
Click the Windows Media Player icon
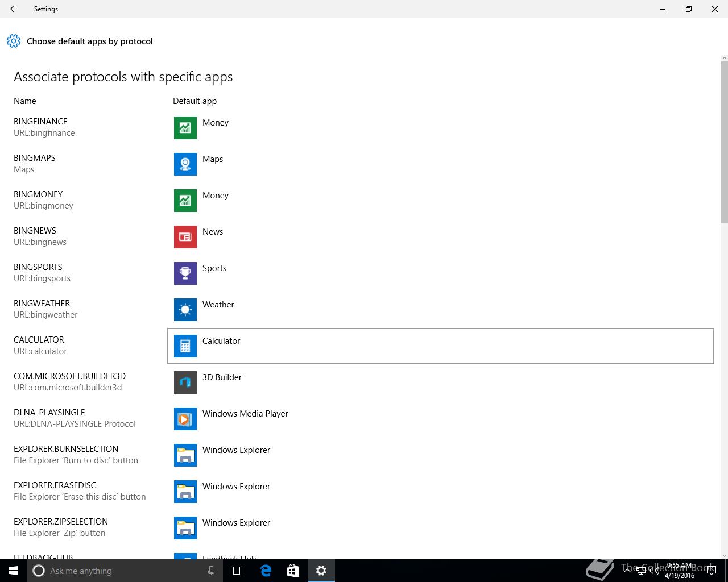(x=185, y=419)
